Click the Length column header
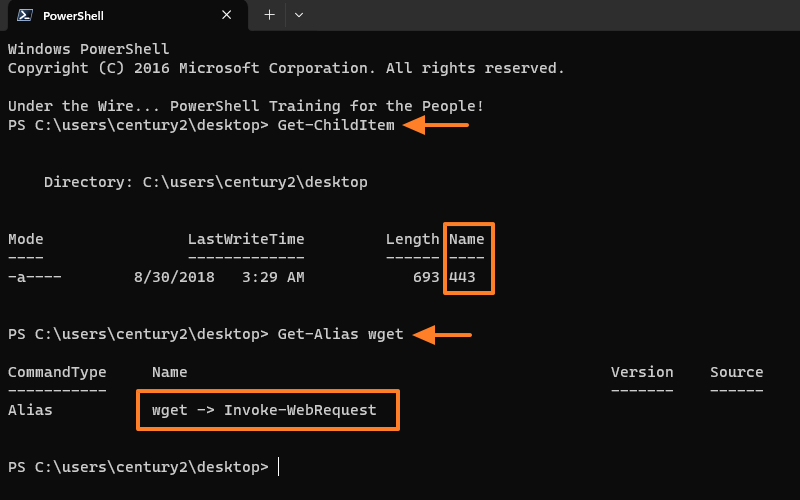The height and width of the screenshot is (500, 800). point(412,240)
